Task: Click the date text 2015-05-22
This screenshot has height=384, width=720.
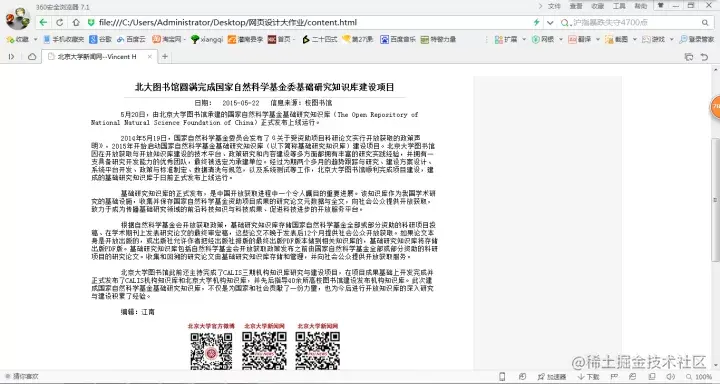Action: point(241,103)
